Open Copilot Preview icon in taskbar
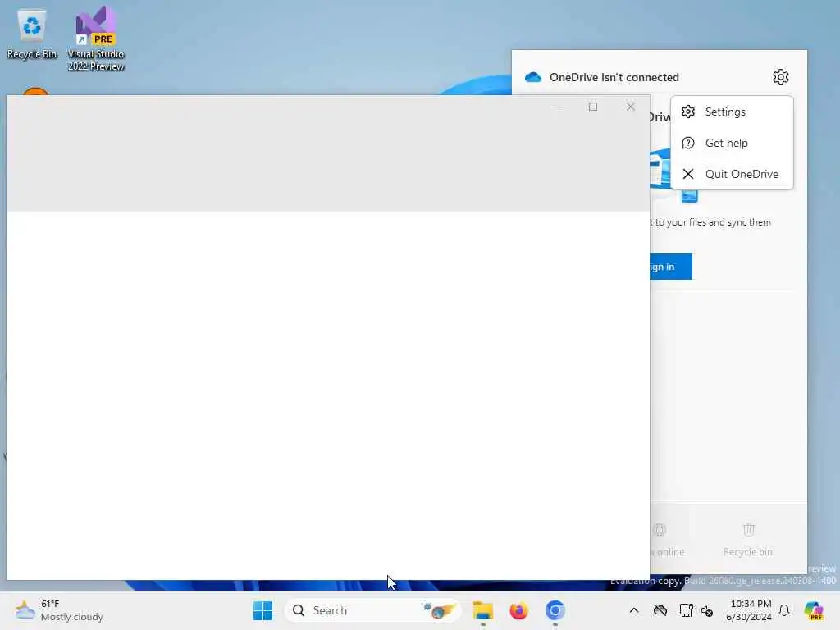The height and width of the screenshot is (630, 840). pyautogui.click(x=814, y=610)
